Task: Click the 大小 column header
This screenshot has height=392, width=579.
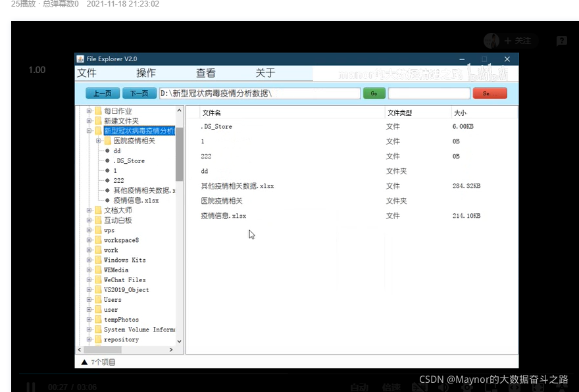Action: point(484,113)
